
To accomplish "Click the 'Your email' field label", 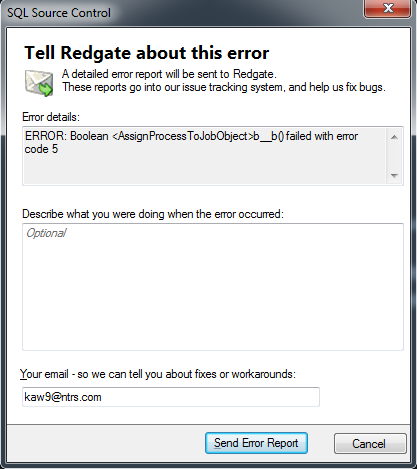I will coord(158,374).
